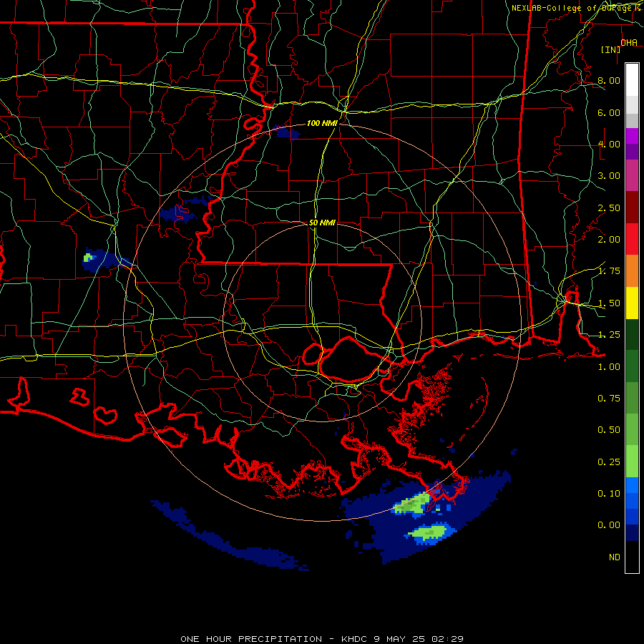
Task: Select the black ND legend swatch
Action: click(632, 557)
